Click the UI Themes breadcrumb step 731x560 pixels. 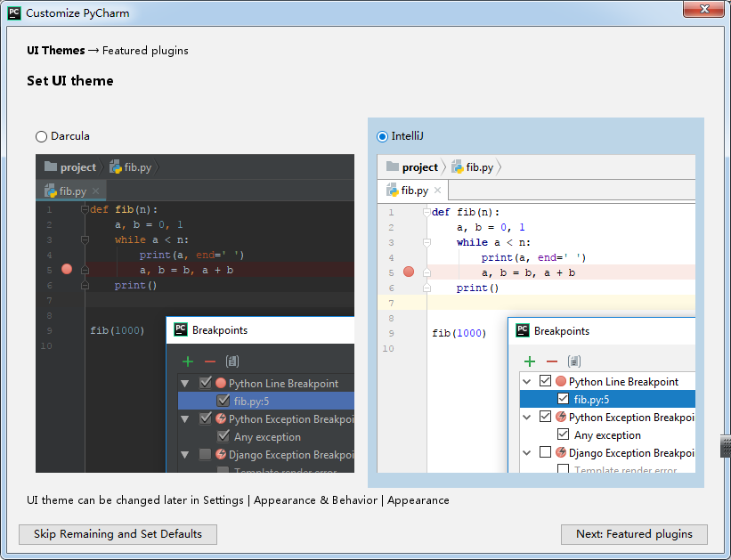pyautogui.click(x=56, y=51)
